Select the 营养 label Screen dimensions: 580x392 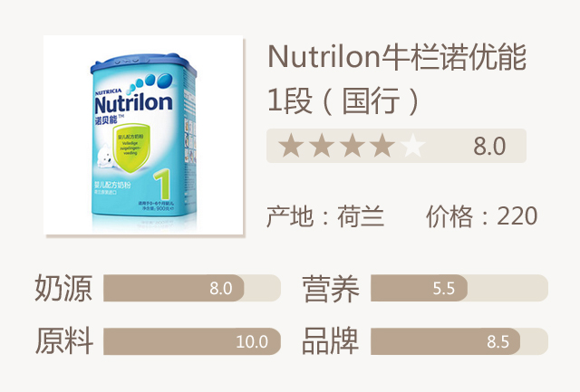click(331, 288)
